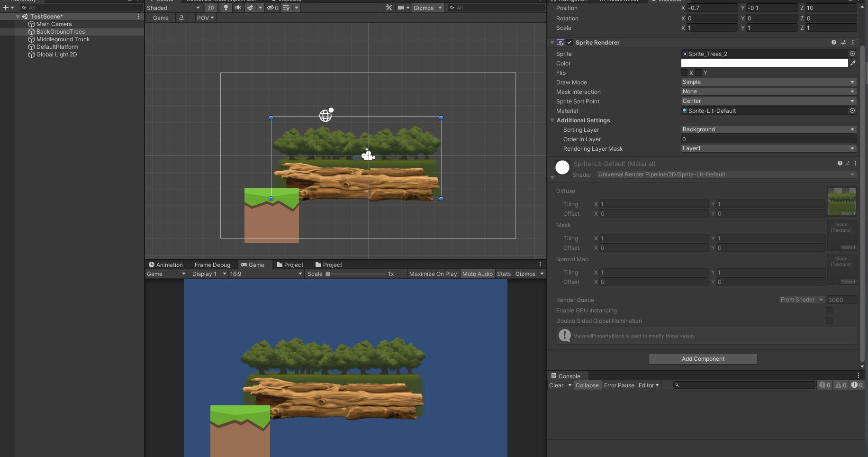Toggle Error Pause in the Console
Image resolution: width=868 pixels, height=457 pixels.
(619, 385)
